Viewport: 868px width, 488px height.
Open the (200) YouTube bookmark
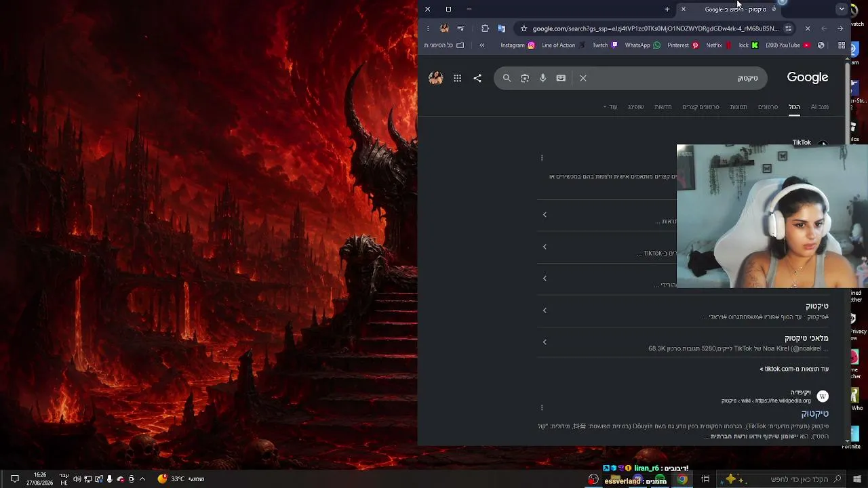(788, 45)
